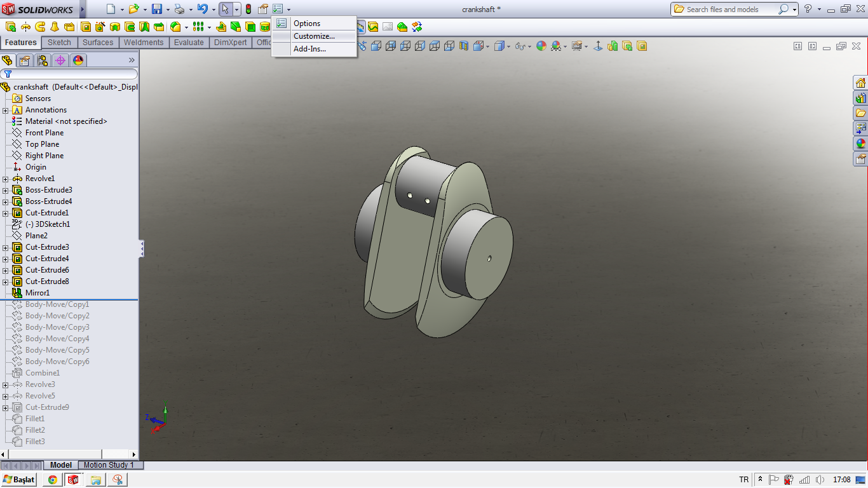868x488 pixels.
Task: Open the ConfigurationManager panel tab
Action: tap(43, 60)
